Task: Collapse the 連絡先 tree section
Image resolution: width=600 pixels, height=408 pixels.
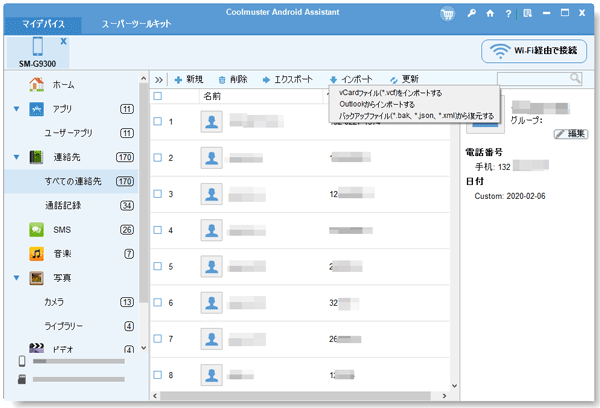Action: pyautogui.click(x=16, y=157)
